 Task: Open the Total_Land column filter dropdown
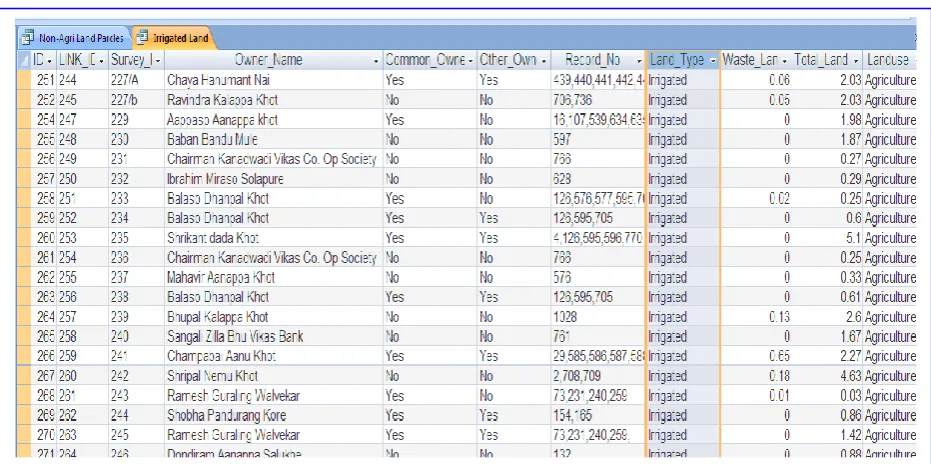[856, 61]
